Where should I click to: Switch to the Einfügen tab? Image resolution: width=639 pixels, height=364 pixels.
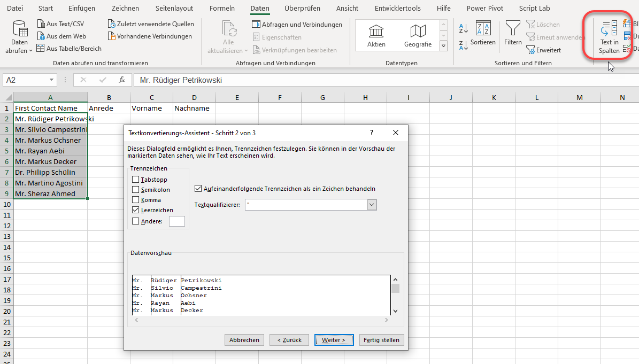(x=82, y=8)
